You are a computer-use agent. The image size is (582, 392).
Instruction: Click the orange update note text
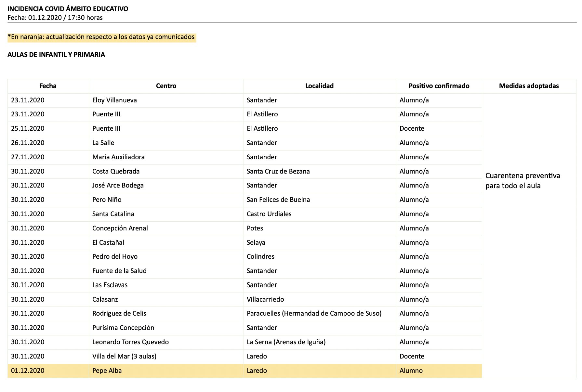pyautogui.click(x=101, y=37)
